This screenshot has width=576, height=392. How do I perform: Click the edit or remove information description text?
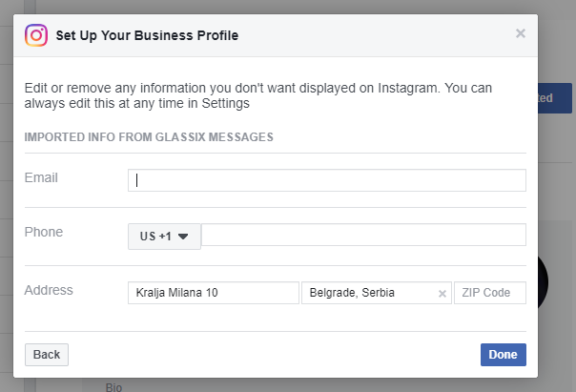257,94
